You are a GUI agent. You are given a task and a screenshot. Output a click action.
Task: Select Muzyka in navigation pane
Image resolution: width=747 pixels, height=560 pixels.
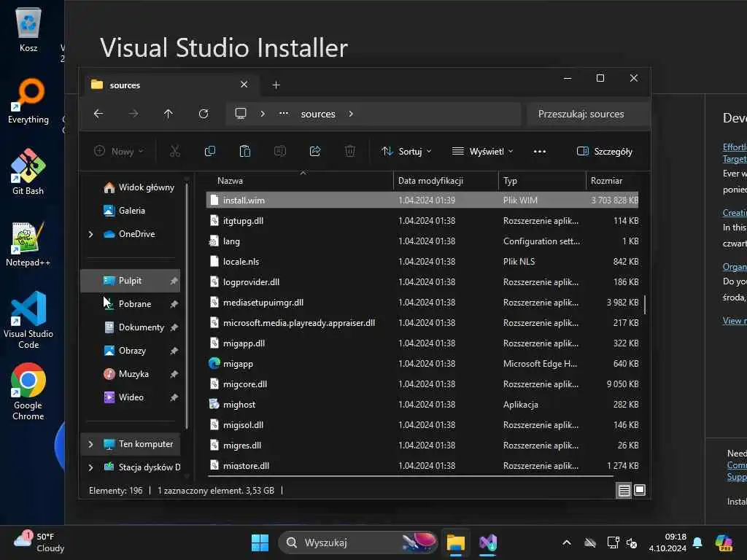click(131, 374)
